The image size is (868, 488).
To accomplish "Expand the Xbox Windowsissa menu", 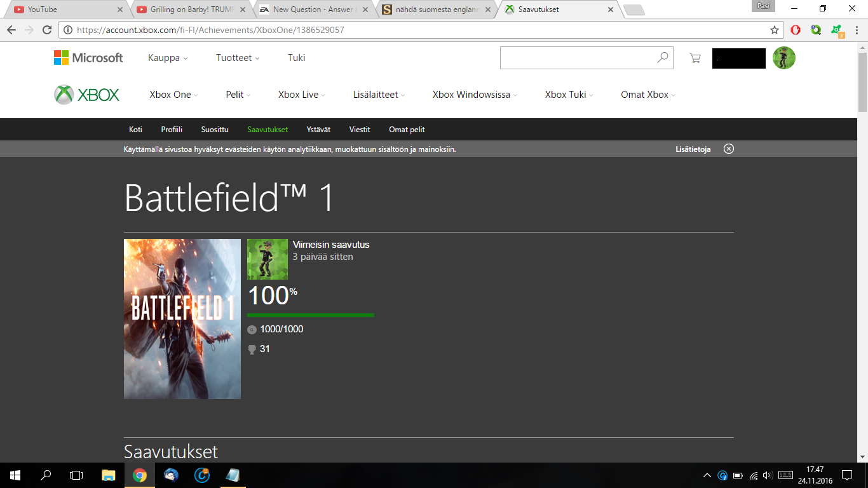I will (x=475, y=95).
